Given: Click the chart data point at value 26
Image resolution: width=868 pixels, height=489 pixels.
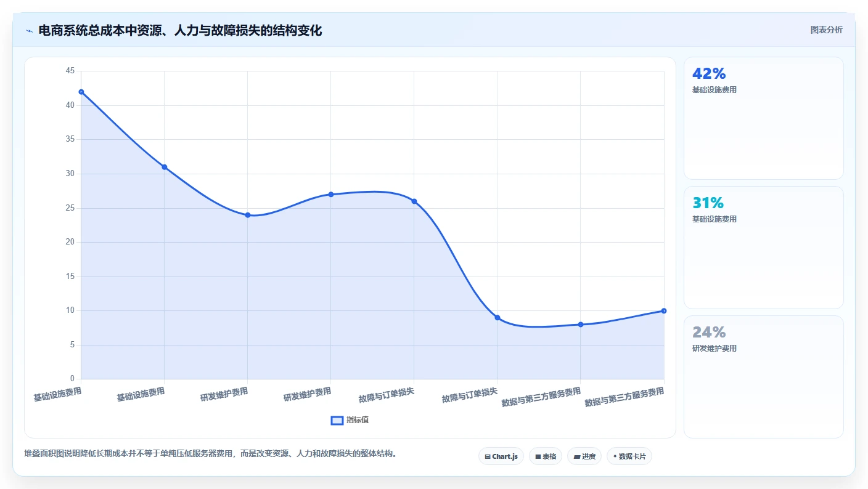Looking at the screenshot, I should tap(414, 201).
